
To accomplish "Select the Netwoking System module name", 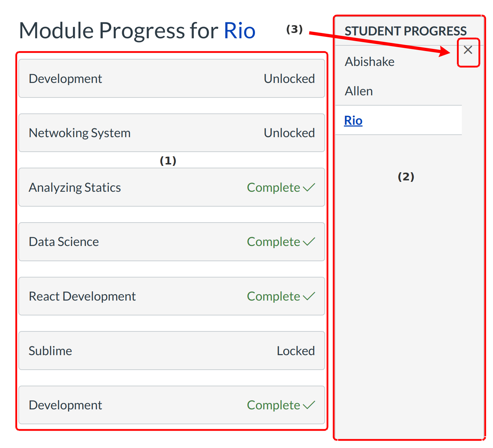I will click(80, 133).
